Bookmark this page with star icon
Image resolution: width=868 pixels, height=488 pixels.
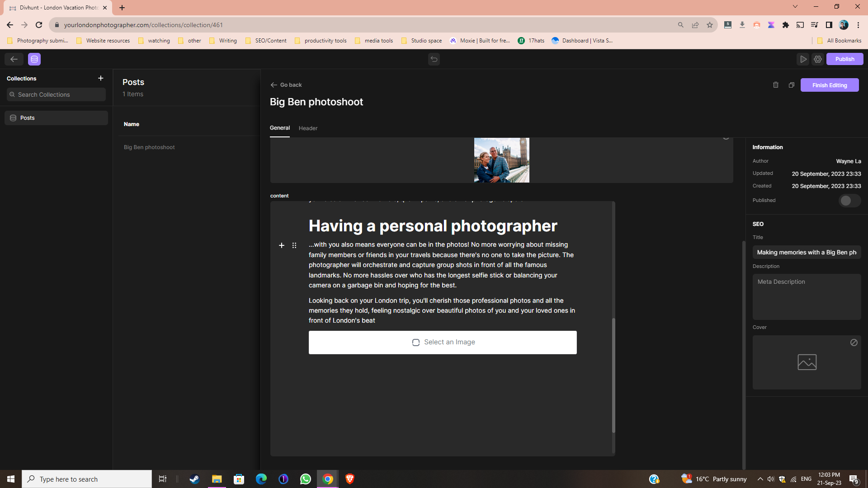tap(710, 25)
